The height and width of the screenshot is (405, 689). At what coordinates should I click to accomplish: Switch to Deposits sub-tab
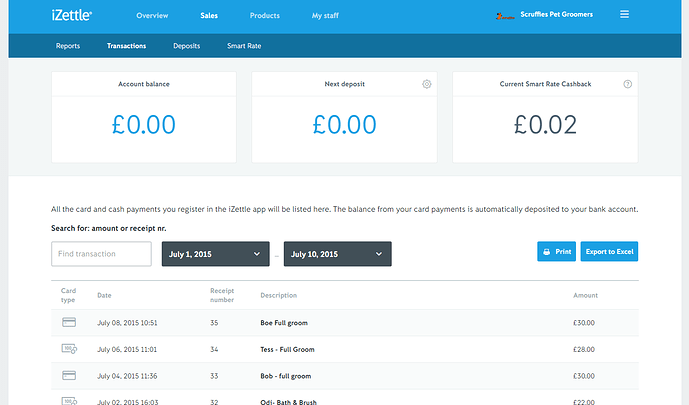pos(186,46)
